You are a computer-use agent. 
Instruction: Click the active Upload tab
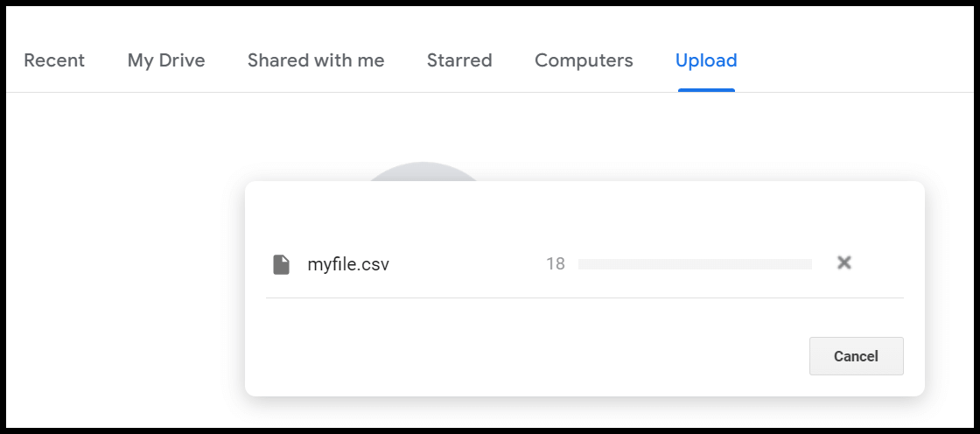(706, 60)
